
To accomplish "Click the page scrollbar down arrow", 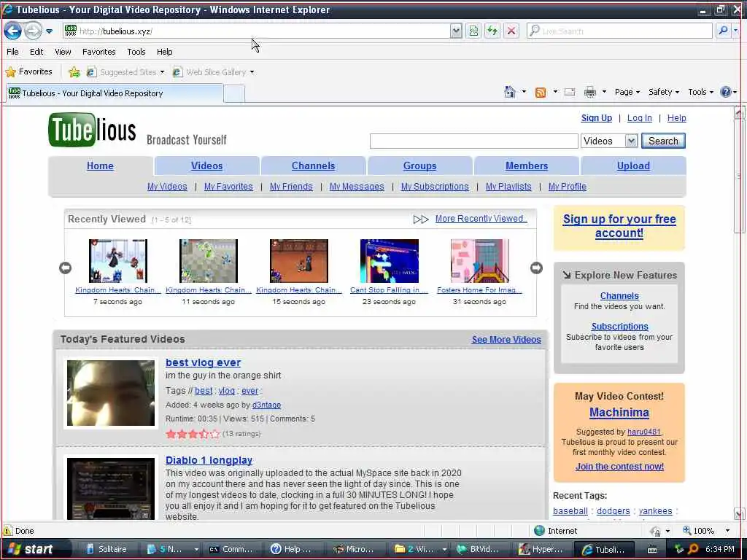I will 739,514.
